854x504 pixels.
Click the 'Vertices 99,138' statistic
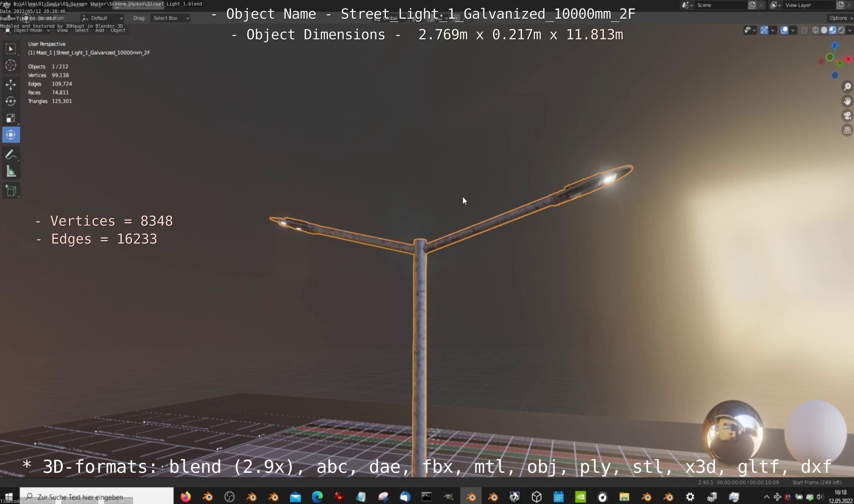coord(48,75)
